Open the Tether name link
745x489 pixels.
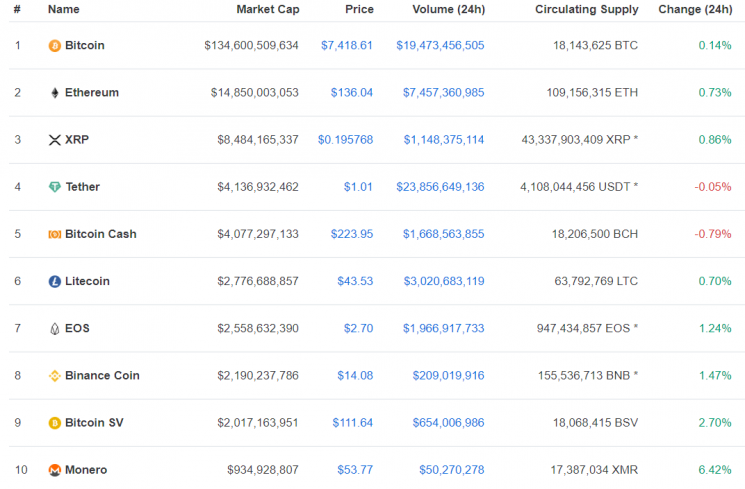(83, 187)
